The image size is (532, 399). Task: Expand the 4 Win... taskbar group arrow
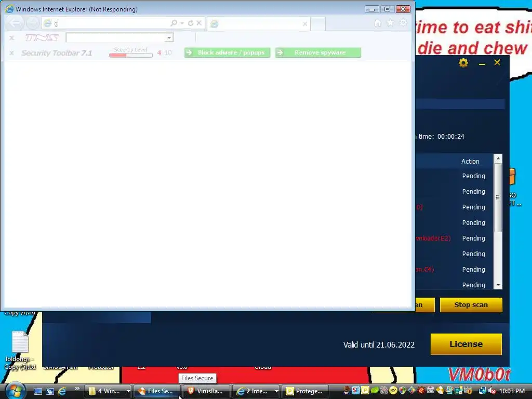[128, 391]
